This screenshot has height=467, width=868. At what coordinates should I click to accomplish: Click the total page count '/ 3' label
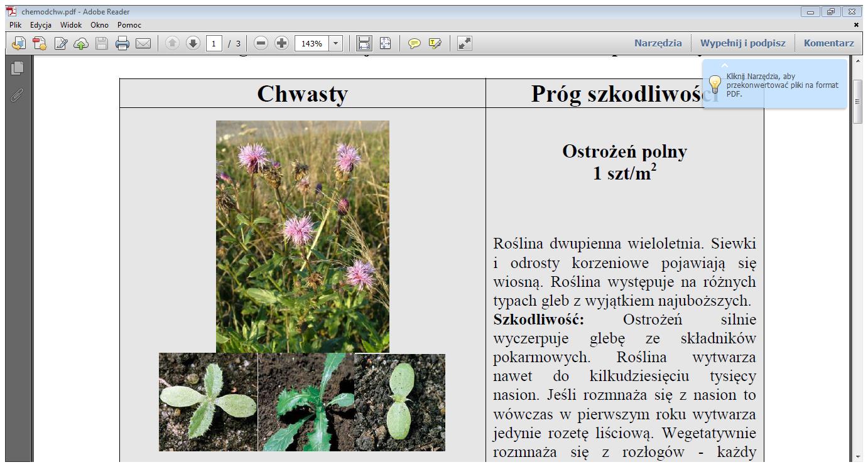(x=234, y=43)
